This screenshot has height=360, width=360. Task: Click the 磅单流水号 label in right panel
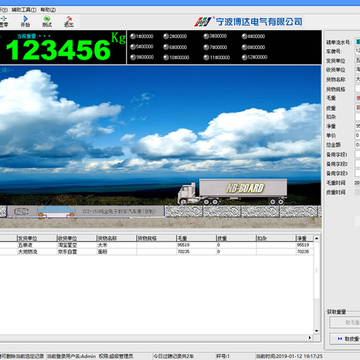point(338,42)
